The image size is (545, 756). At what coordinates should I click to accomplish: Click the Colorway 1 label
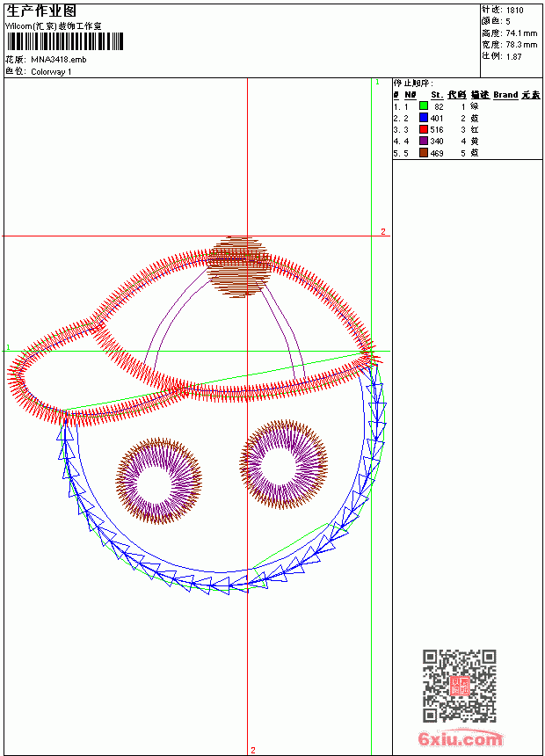coord(51,72)
